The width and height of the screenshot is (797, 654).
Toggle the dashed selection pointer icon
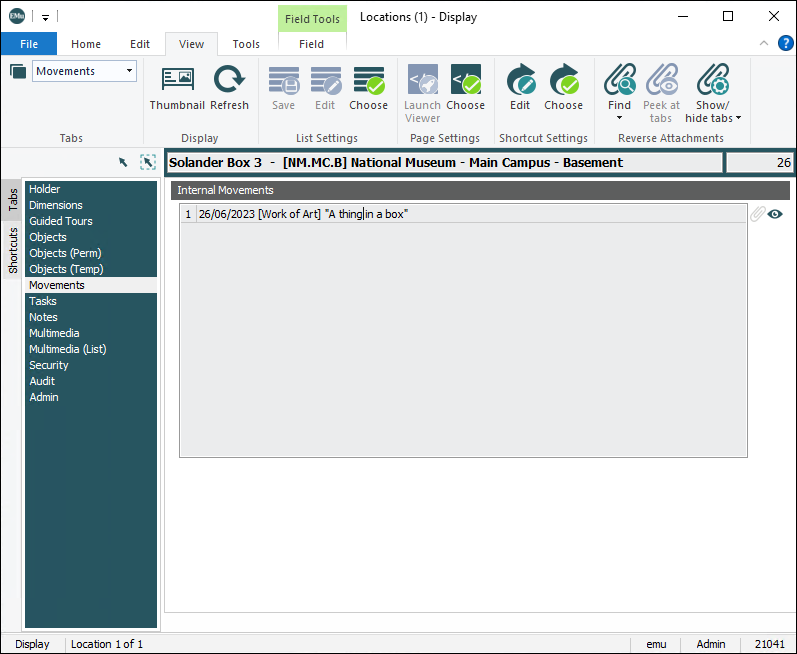tap(148, 162)
